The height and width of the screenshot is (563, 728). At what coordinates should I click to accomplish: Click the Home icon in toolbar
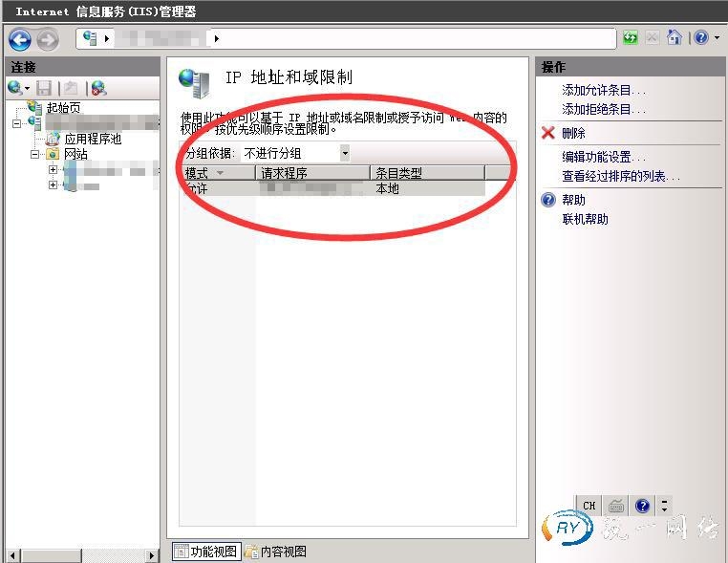[674, 38]
